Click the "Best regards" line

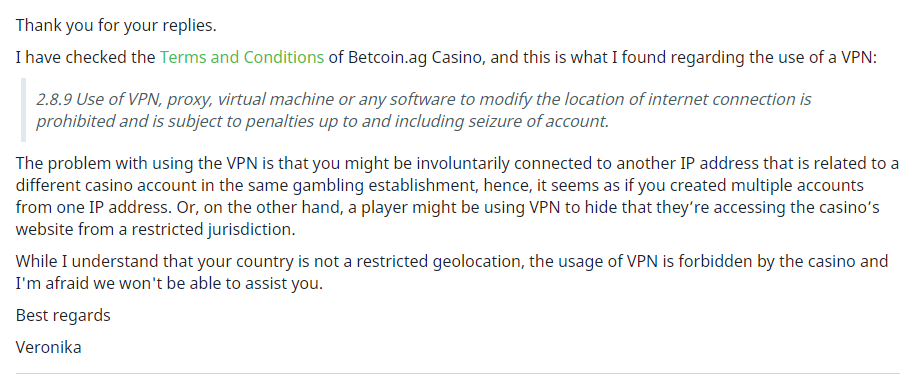click(63, 316)
